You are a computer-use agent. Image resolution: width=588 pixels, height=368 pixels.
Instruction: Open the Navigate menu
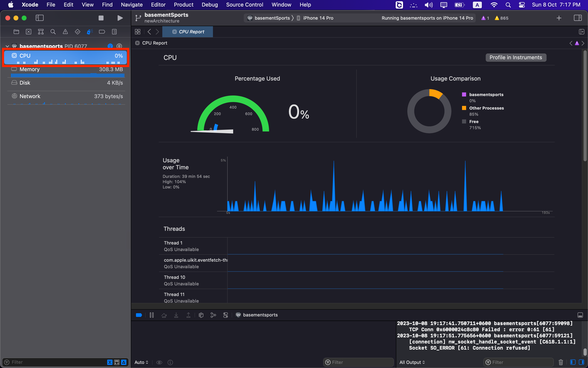click(x=132, y=5)
